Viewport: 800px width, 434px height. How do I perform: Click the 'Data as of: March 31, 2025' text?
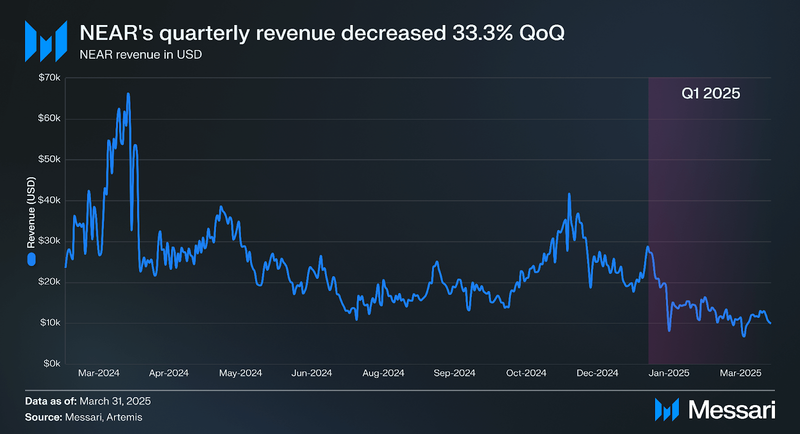tap(88, 401)
